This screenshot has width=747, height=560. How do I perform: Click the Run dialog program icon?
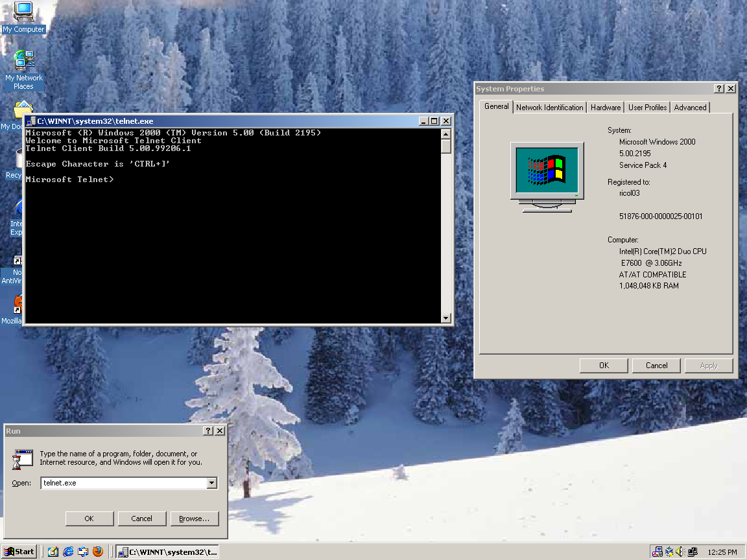(x=23, y=460)
